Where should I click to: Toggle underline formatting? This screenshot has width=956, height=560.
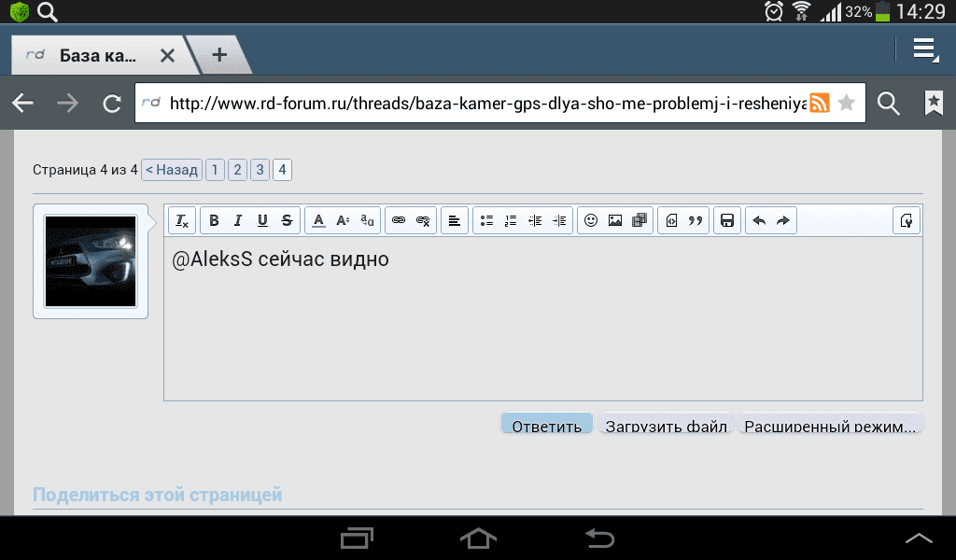click(262, 221)
